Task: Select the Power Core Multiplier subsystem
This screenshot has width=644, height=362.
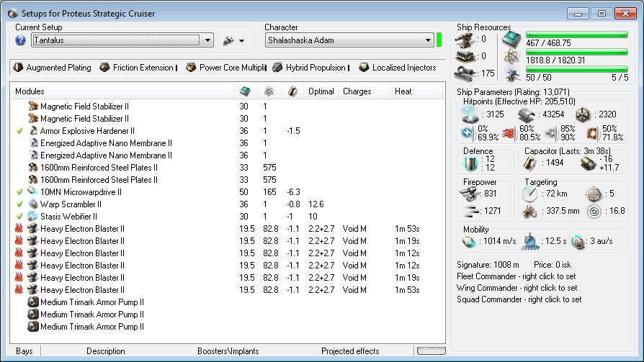Action: click(x=226, y=68)
